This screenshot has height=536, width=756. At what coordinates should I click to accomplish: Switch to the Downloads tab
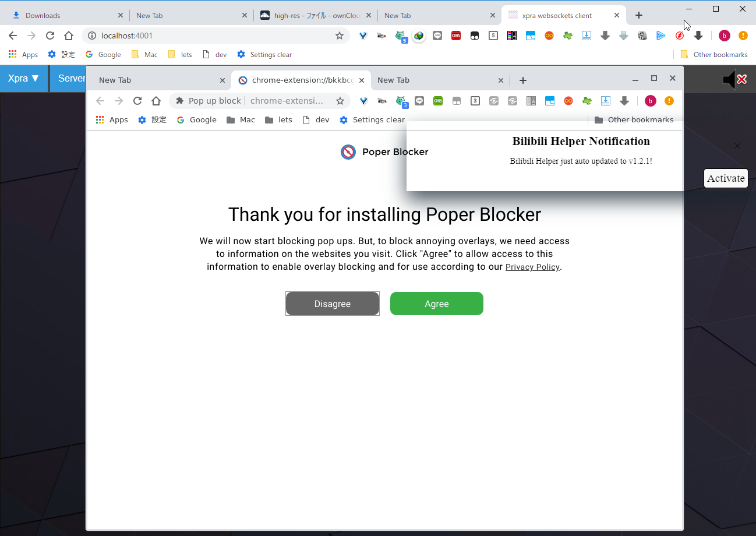[64, 16]
